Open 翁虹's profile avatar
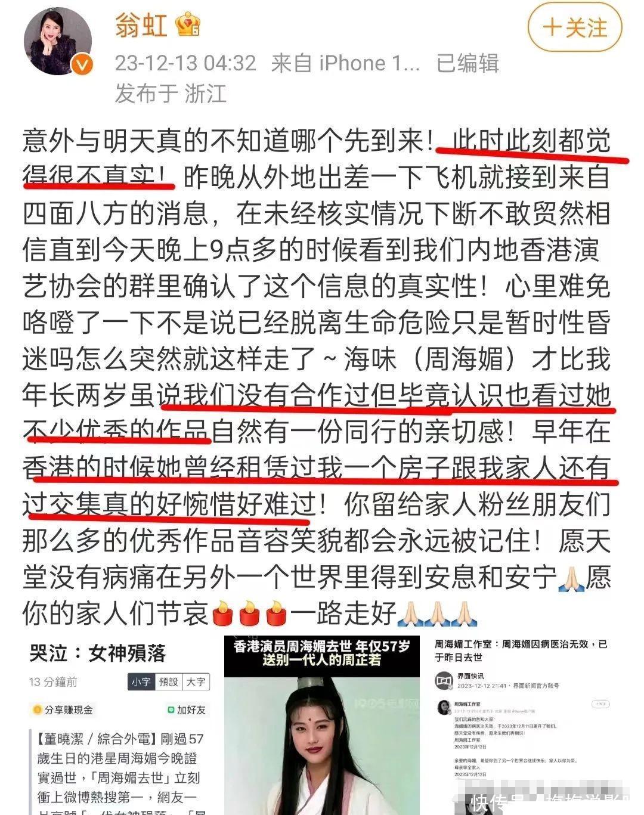This screenshot has width=644, height=815. pyautogui.click(x=58, y=42)
